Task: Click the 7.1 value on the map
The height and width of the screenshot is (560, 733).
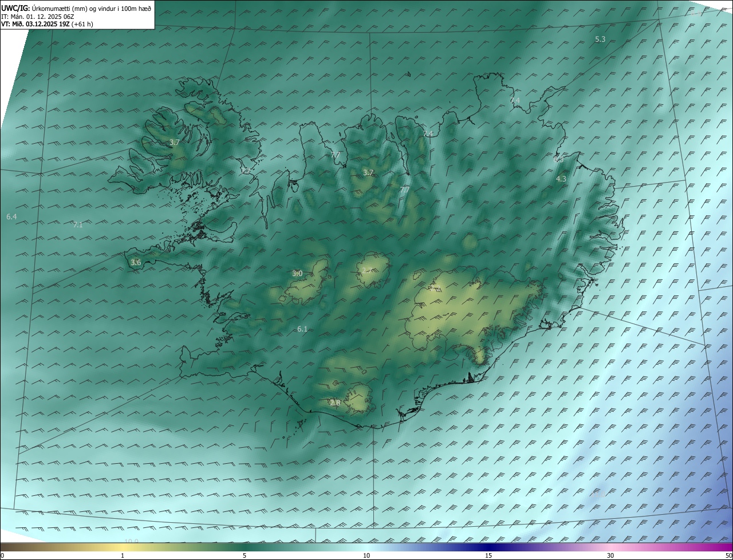Action: tap(78, 225)
